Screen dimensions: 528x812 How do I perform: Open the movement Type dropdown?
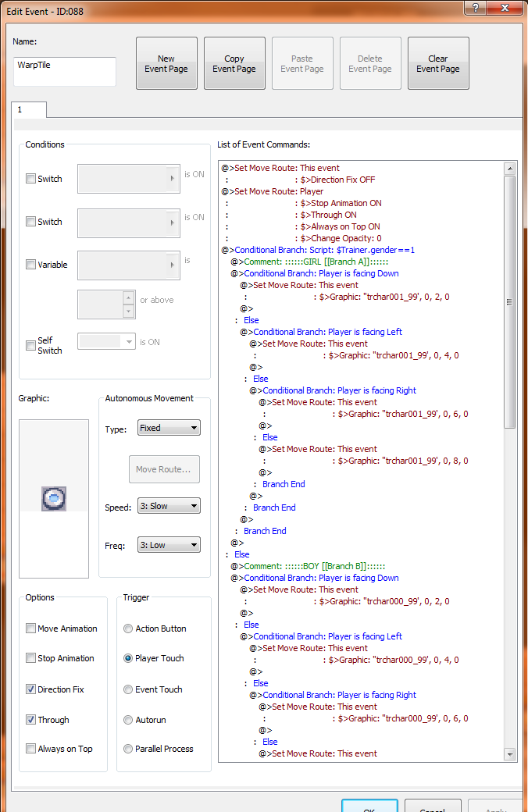click(x=169, y=428)
